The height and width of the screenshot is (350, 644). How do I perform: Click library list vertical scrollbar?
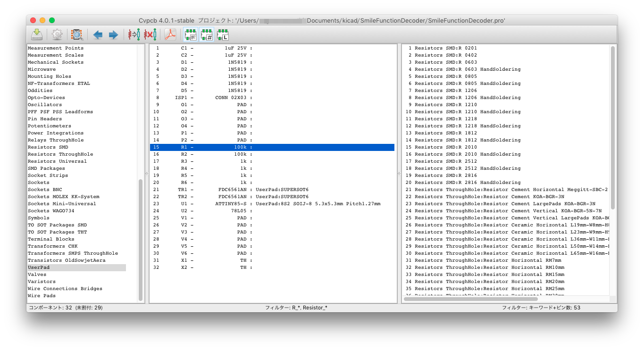[141, 241]
